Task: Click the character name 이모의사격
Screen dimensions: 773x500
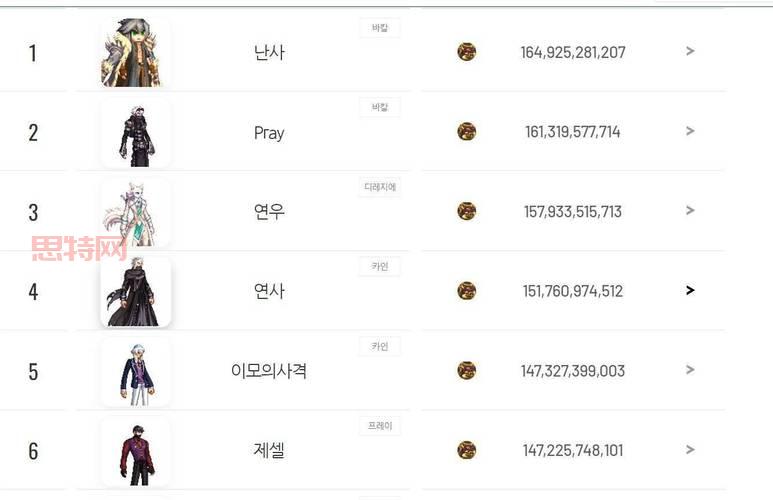Action: point(269,371)
